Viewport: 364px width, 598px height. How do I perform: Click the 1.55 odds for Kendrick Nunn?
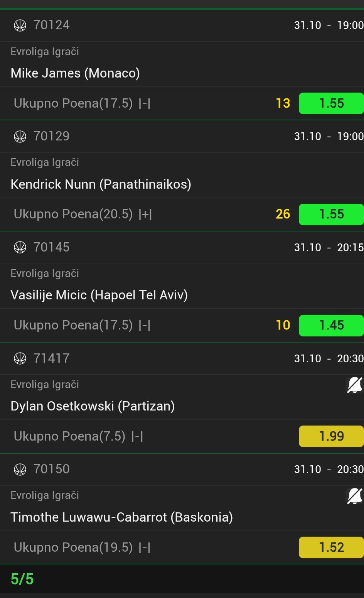[x=331, y=214]
